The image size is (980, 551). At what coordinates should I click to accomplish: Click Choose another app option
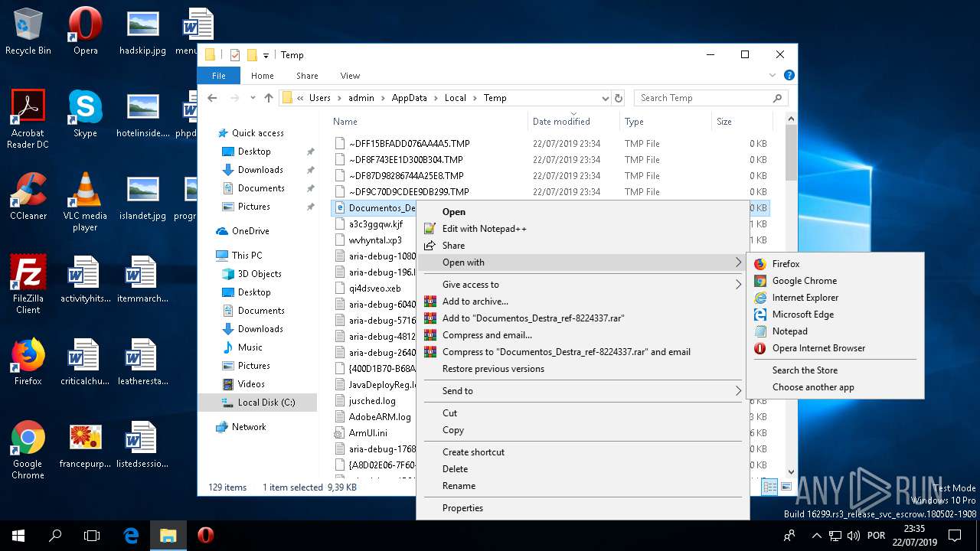(835, 387)
